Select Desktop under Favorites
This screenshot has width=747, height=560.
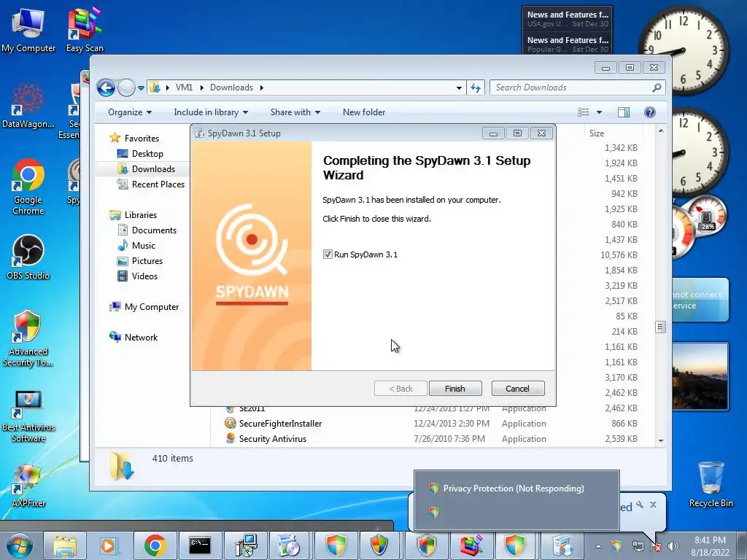click(147, 154)
